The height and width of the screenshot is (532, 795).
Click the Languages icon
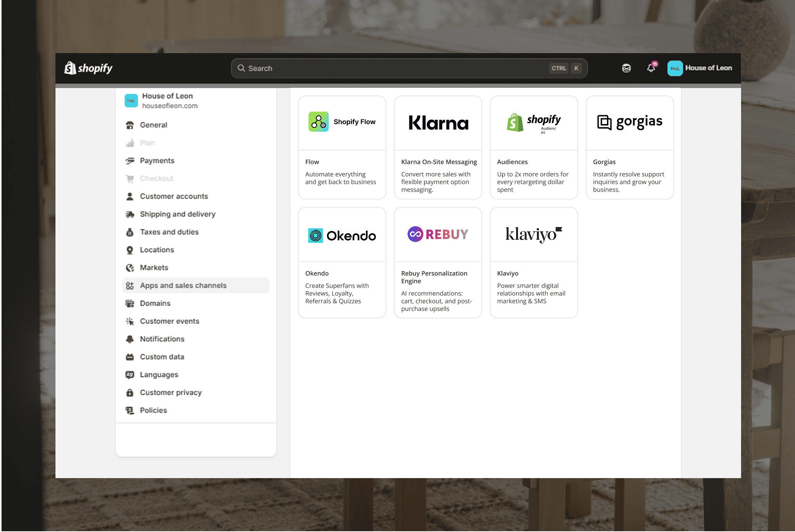(x=130, y=375)
